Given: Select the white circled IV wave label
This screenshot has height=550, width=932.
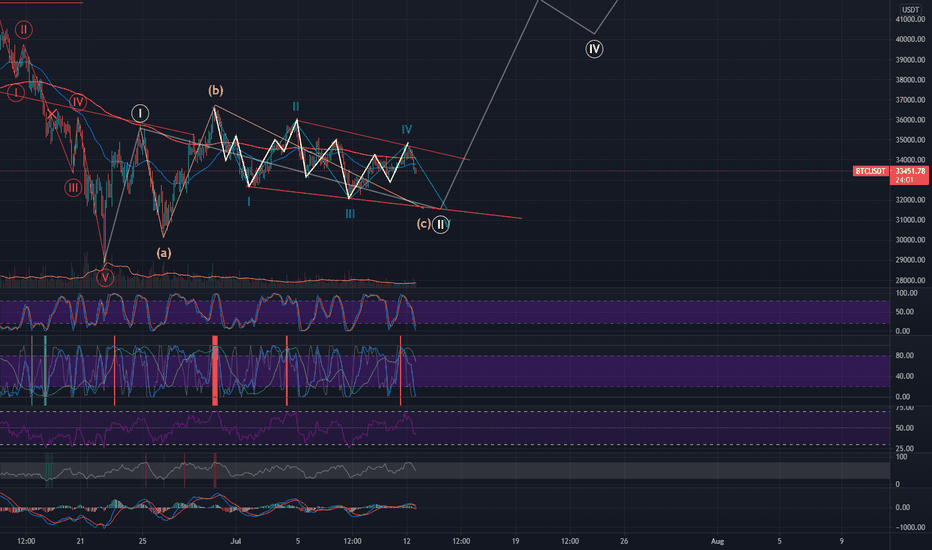Looking at the screenshot, I should 594,49.
